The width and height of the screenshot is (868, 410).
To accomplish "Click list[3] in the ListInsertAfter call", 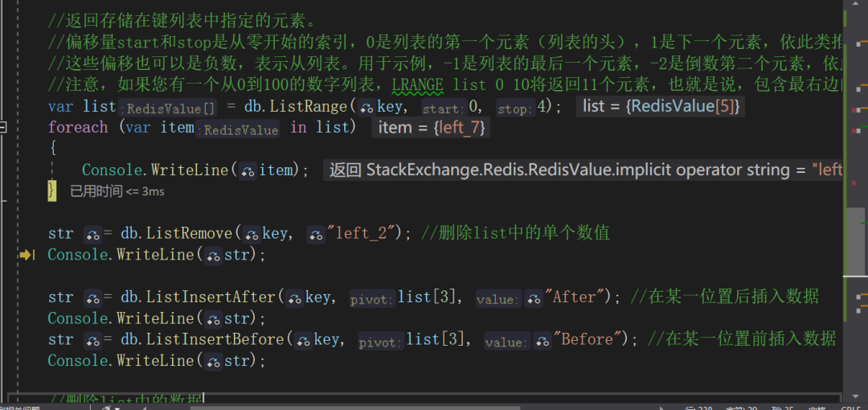I will click(x=428, y=297).
